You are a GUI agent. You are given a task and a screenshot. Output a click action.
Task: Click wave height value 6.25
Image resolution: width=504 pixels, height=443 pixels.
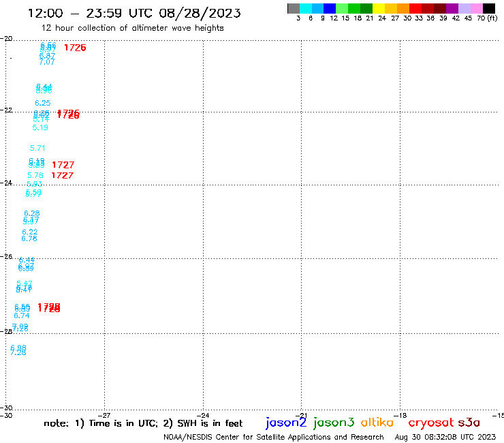point(43,103)
